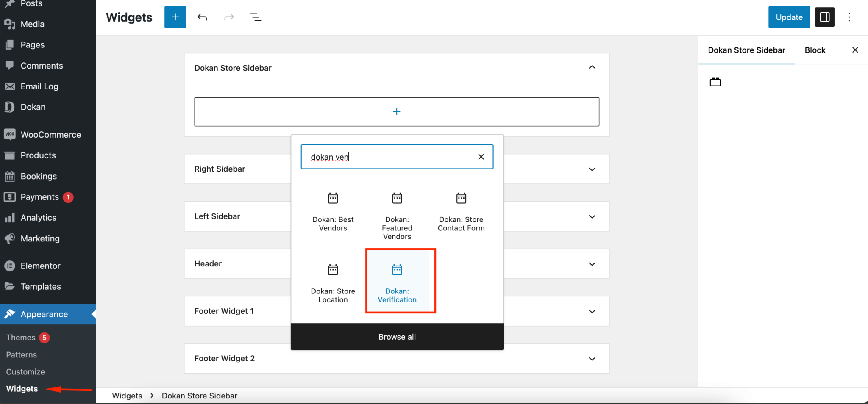
Task: Click Widgets in the breadcrumb
Action: [127, 396]
